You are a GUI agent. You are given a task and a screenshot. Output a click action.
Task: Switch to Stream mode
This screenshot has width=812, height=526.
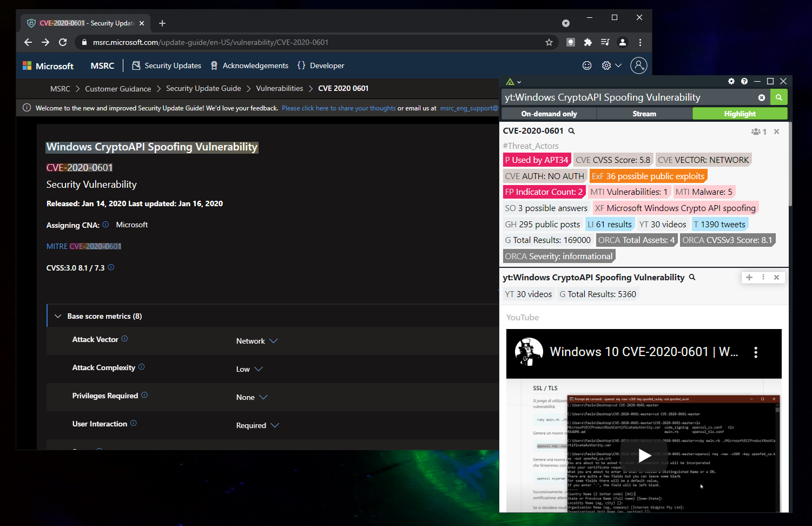644,114
